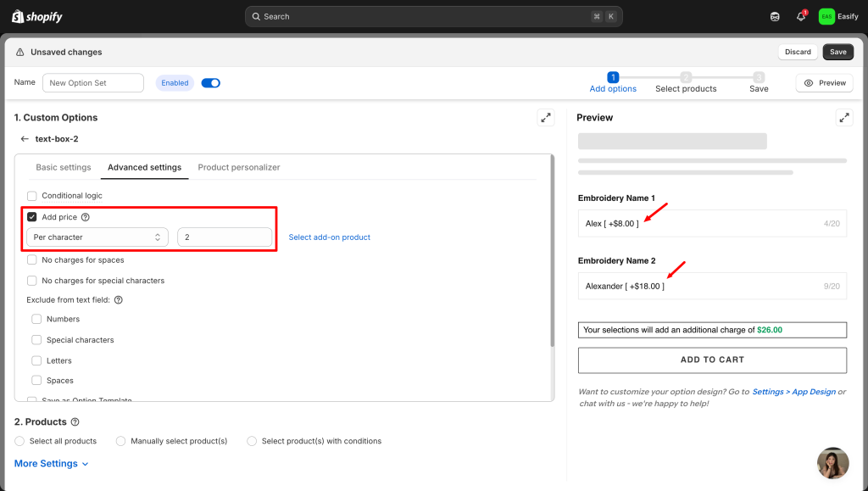Click the option set Name field

(93, 83)
